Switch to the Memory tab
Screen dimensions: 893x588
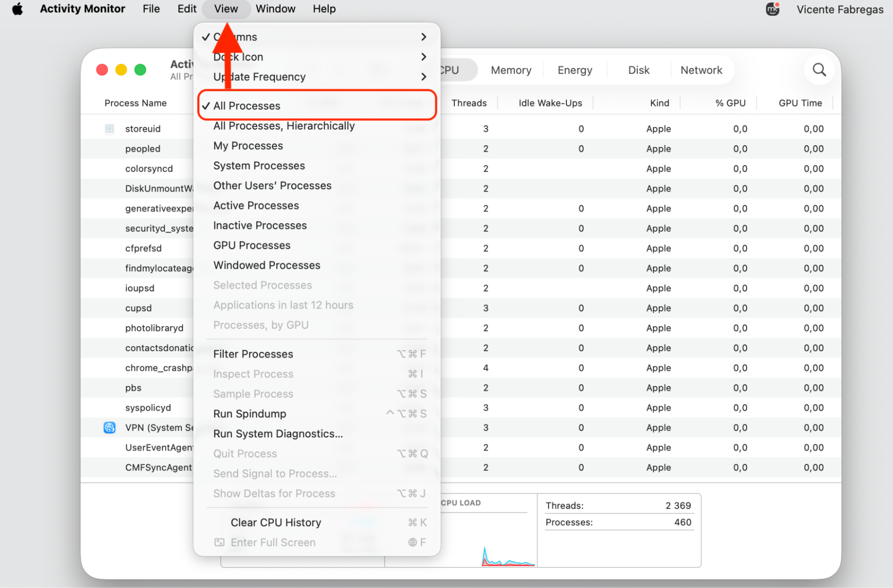point(511,70)
